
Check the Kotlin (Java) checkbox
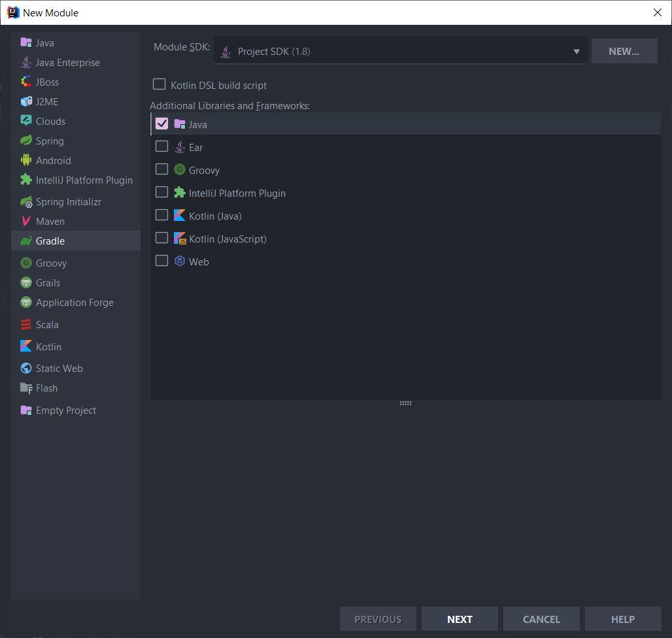click(161, 214)
